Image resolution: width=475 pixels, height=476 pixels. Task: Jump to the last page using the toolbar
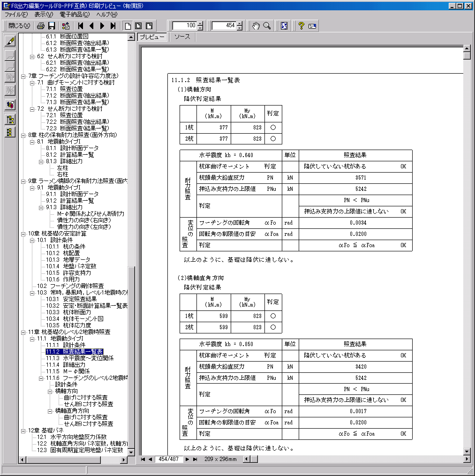113,26
